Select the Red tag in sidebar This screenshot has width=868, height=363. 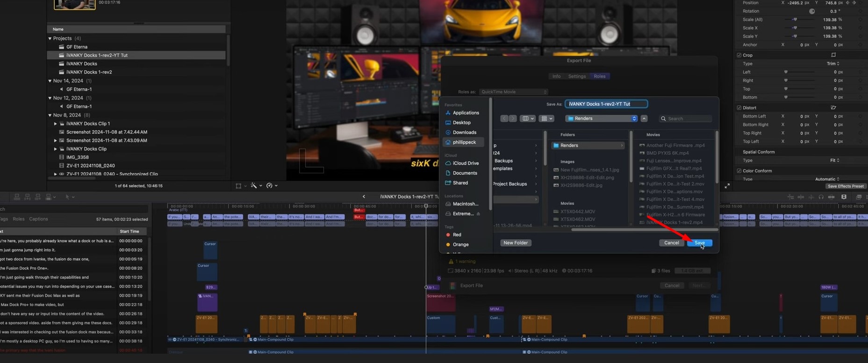point(453,235)
